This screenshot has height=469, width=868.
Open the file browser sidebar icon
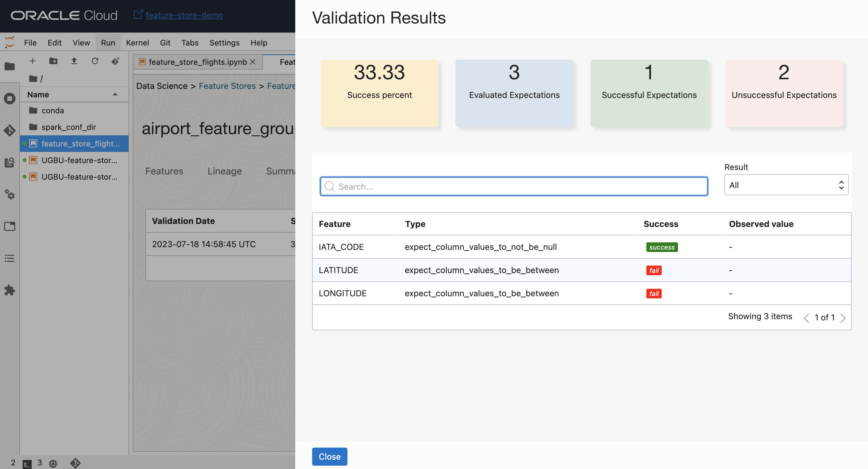pyautogui.click(x=9, y=66)
